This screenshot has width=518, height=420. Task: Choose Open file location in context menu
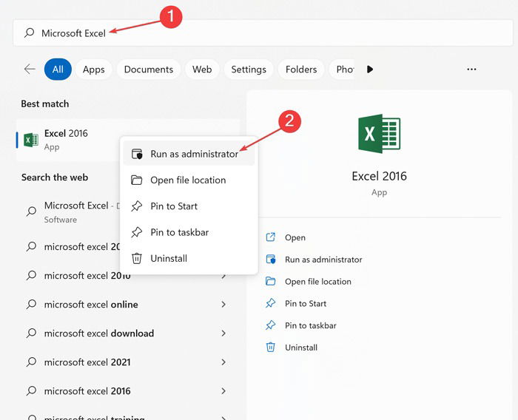(x=189, y=180)
